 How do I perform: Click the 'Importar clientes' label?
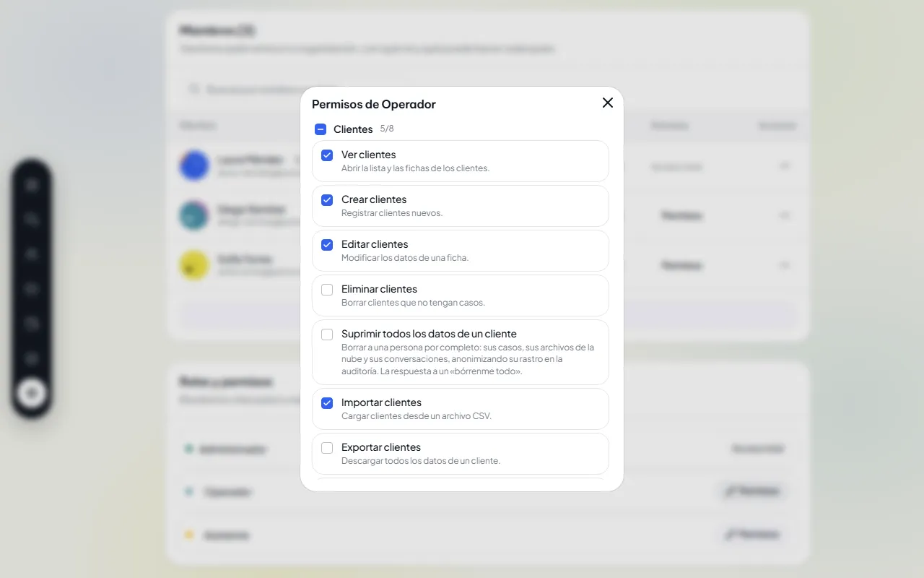(381, 402)
